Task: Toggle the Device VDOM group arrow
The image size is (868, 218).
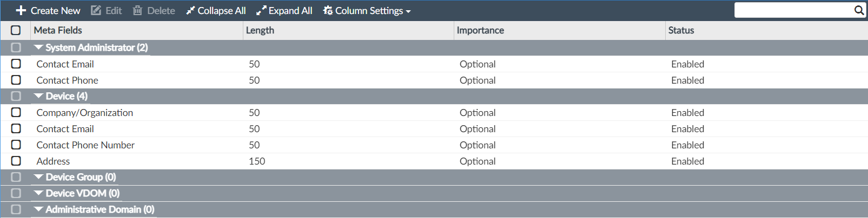Action: (38, 193)
